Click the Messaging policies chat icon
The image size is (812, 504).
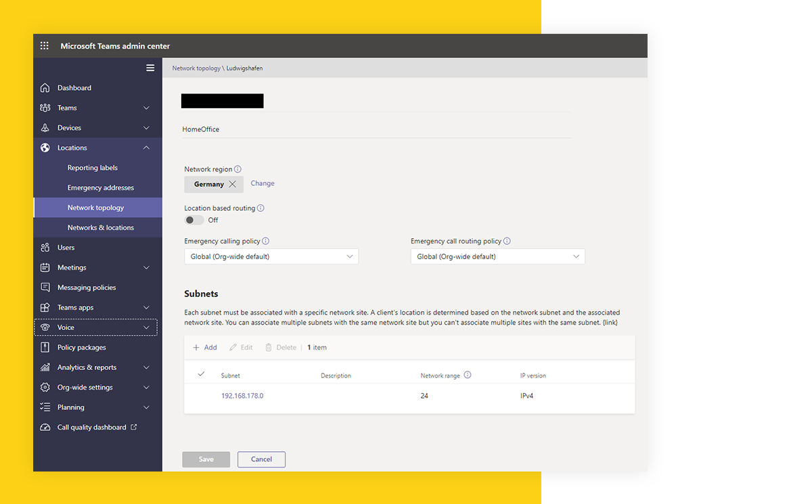tap(45, 288)
